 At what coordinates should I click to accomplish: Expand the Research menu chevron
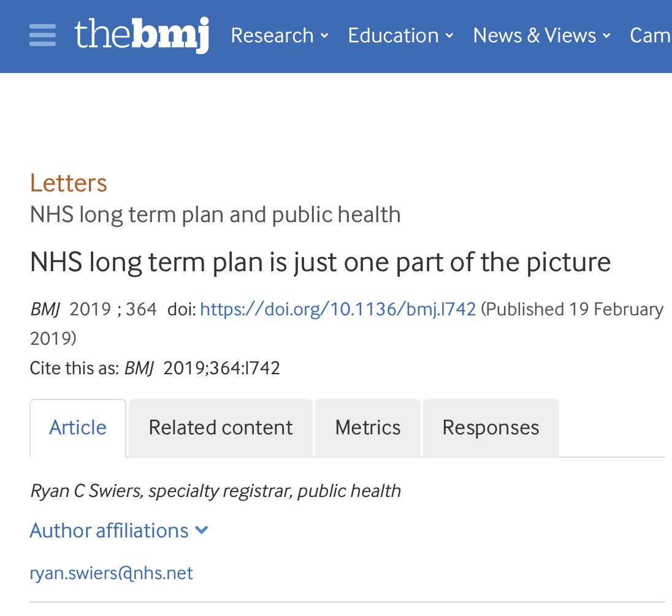tap(325, 36)
